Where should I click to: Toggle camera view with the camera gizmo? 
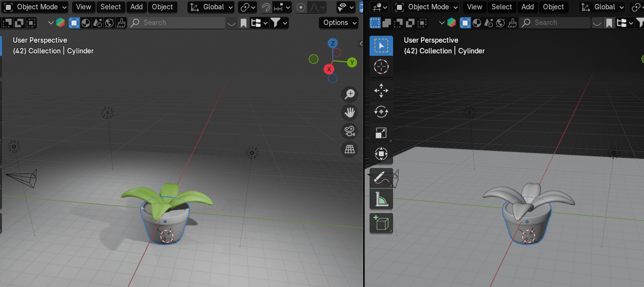coord(349,131)
